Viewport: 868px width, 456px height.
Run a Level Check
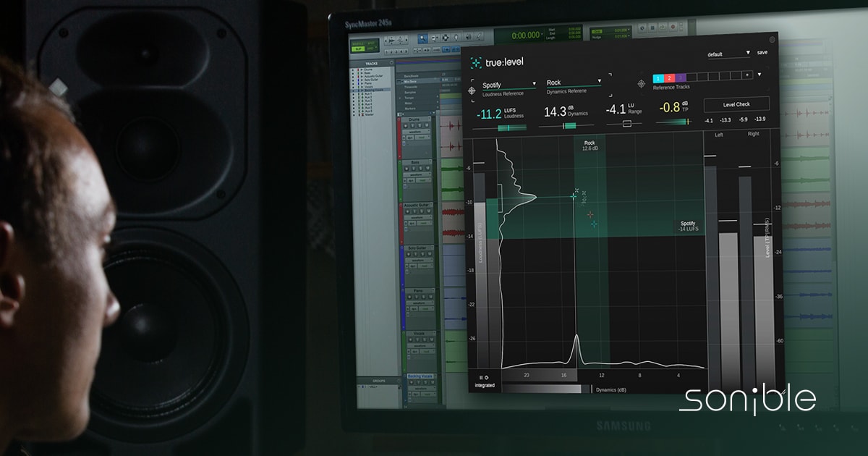736,104
